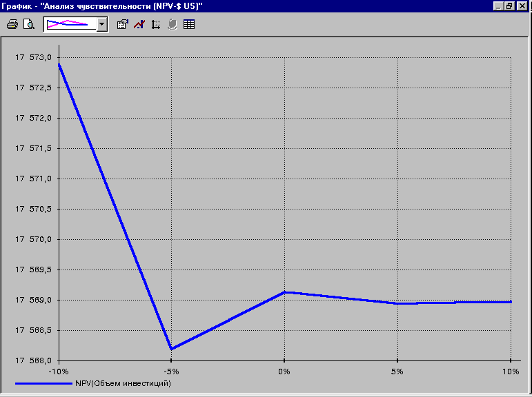The image size is (532, 397).
Task: Close the График window
Action: point(522,6)
